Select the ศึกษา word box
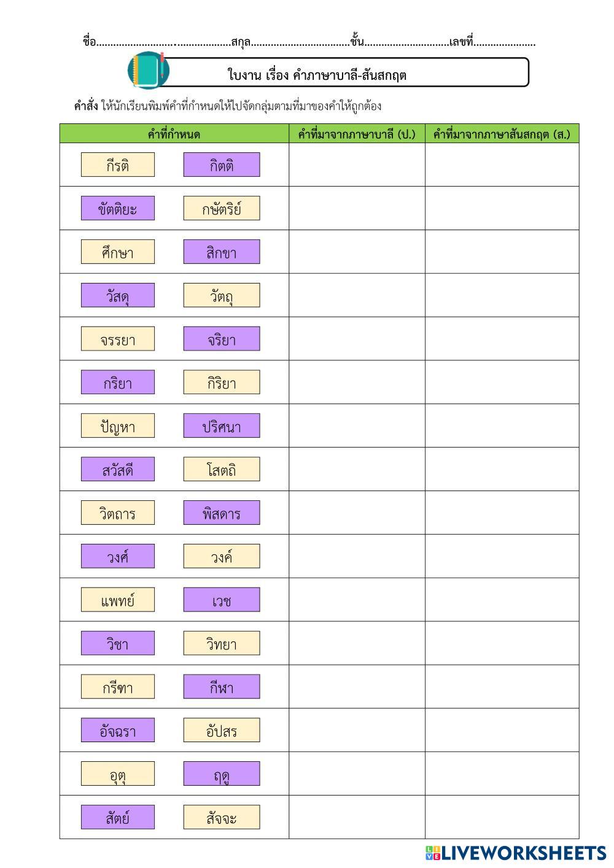The width and height of the screenshot is (614, 868). pyautogui.click(x=118, y=252)
